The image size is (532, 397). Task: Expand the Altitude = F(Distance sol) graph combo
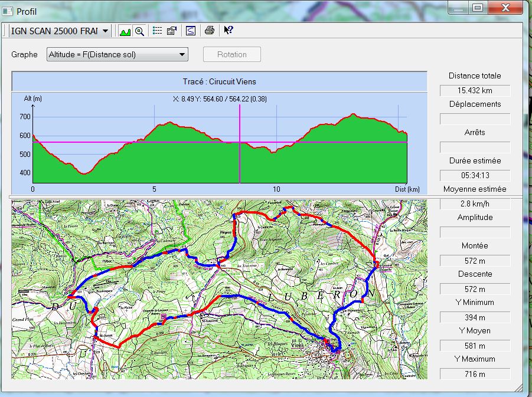pyautogui.click(x=118, y=55)
